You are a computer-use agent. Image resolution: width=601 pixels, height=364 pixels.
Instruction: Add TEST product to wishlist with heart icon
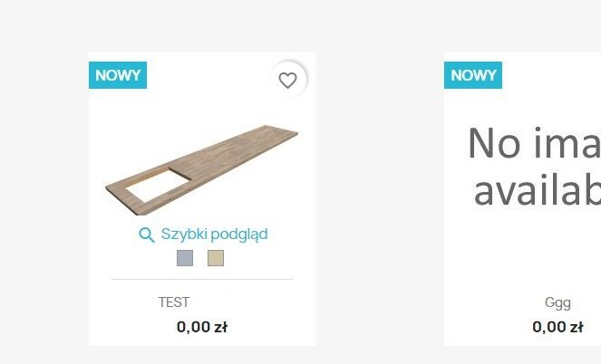[x=287, y=81]
